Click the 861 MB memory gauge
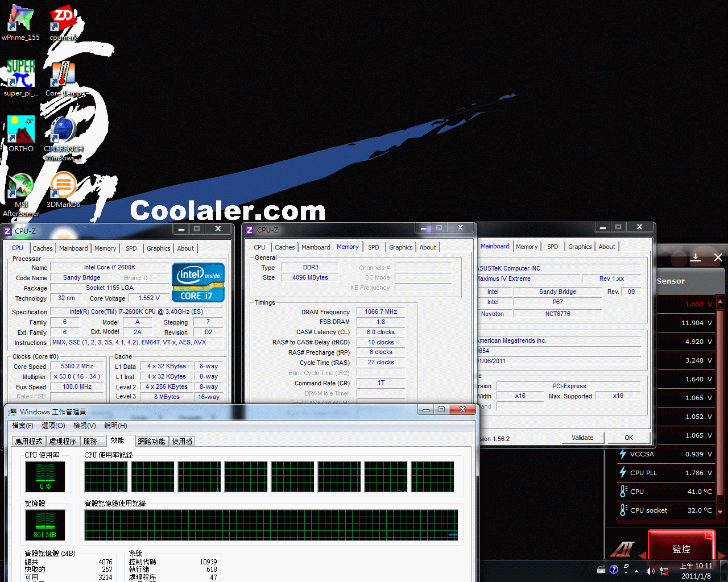 tap(45, 525)
